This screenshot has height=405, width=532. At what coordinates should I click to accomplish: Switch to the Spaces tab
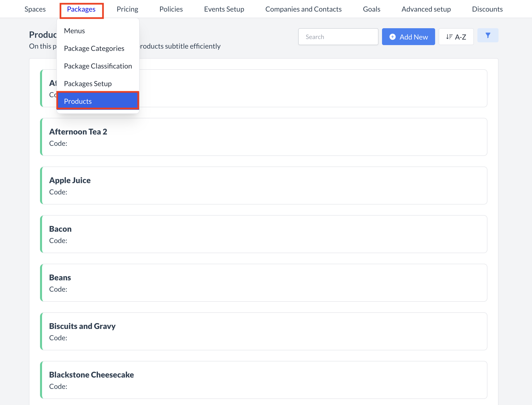point(35,9)
